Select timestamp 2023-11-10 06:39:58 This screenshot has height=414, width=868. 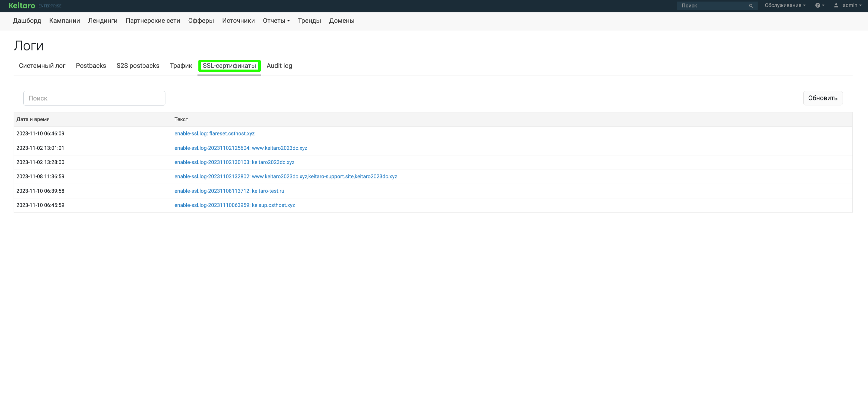click(40, 191)
